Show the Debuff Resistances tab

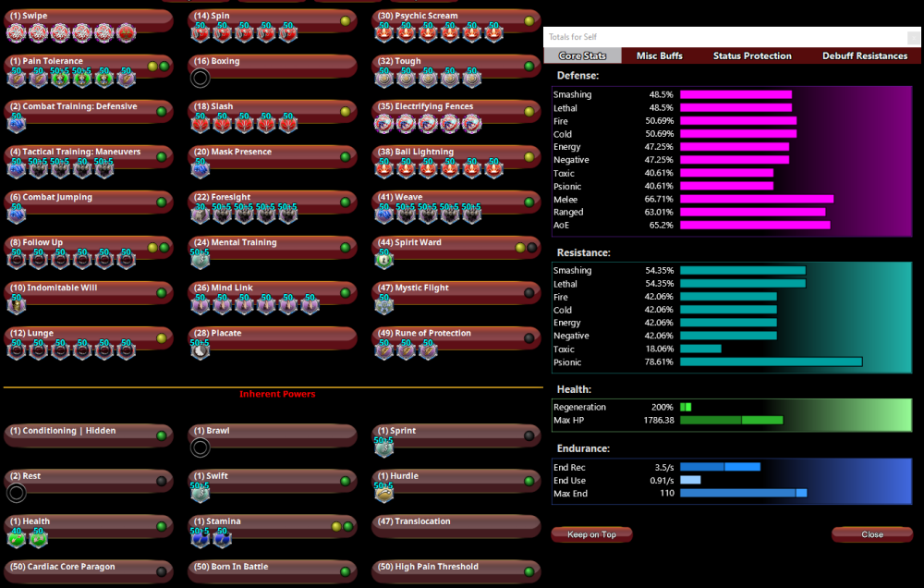click(865, 56)
